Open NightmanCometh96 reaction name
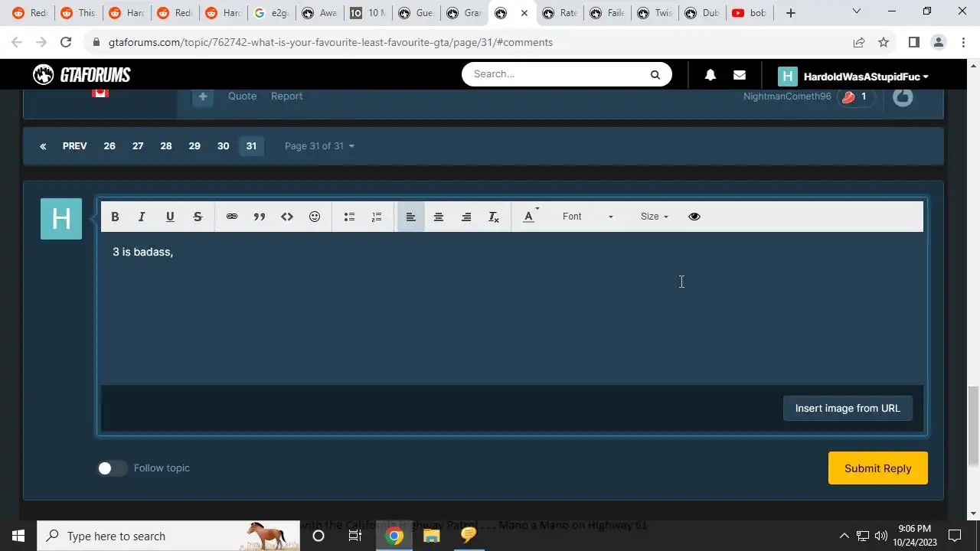 (x=787, y=96)
